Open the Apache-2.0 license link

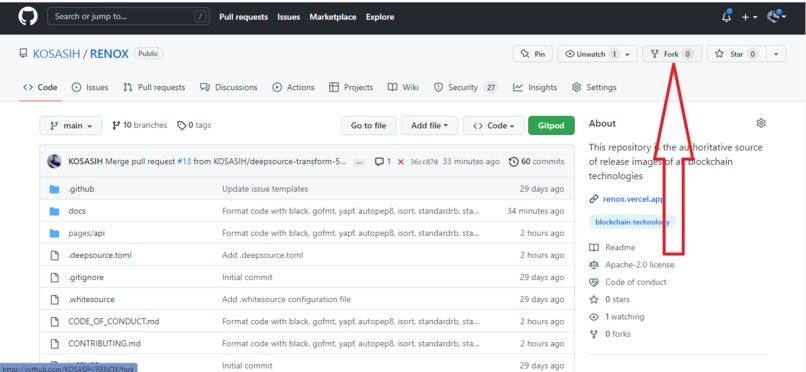click(632, 265)
